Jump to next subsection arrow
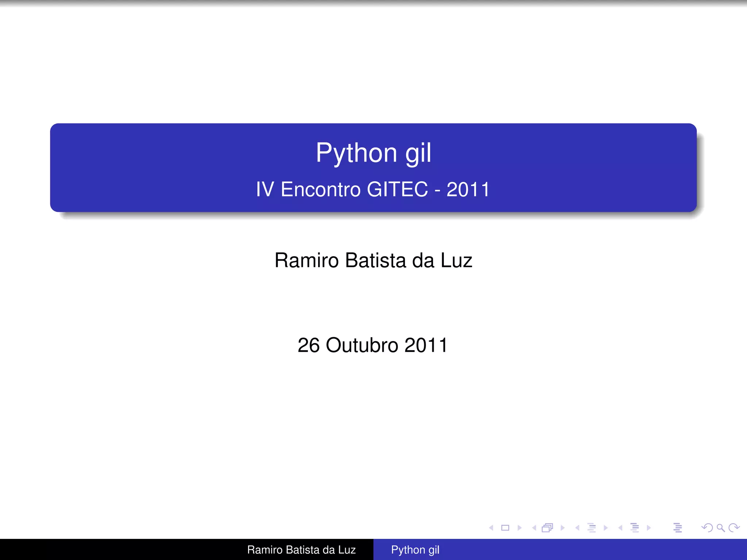The width and height of the screenshot is (747, 560). [606, 528]
